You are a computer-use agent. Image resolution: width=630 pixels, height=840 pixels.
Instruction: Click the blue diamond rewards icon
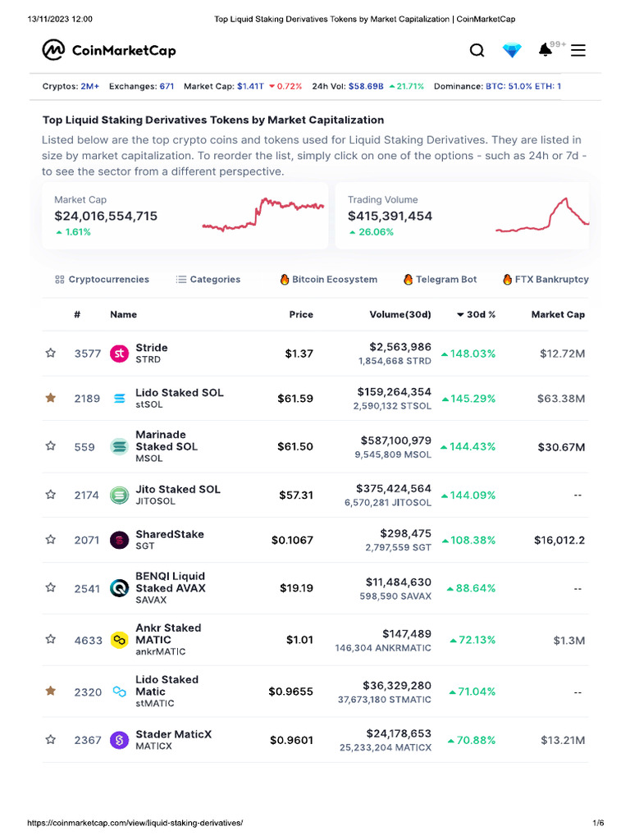512,51
